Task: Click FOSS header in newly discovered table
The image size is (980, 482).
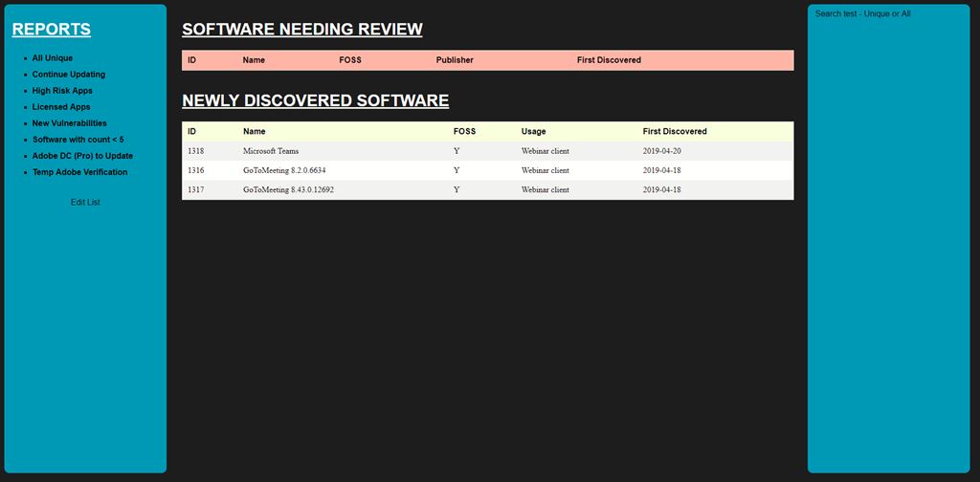Action: [x=464, y=132]
